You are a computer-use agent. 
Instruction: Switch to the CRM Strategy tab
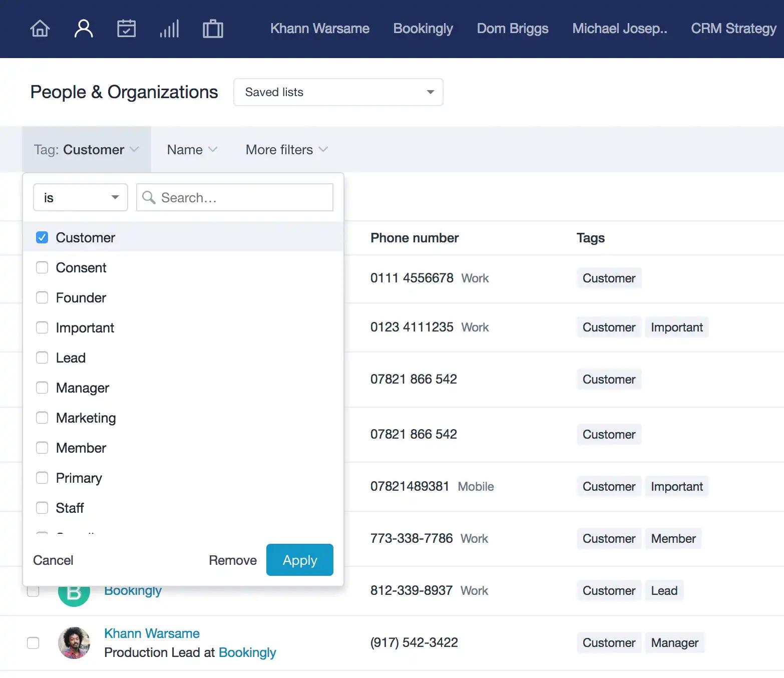734,29
